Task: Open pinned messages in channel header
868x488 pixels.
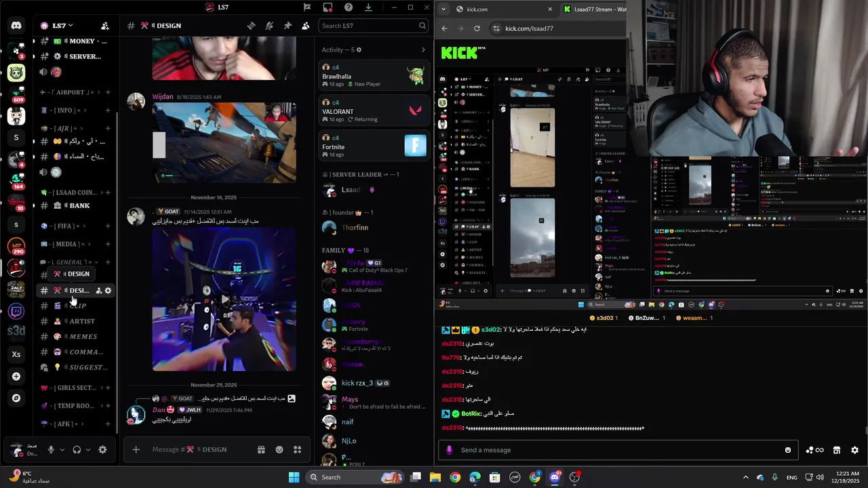Action: (x=288, y=26)
